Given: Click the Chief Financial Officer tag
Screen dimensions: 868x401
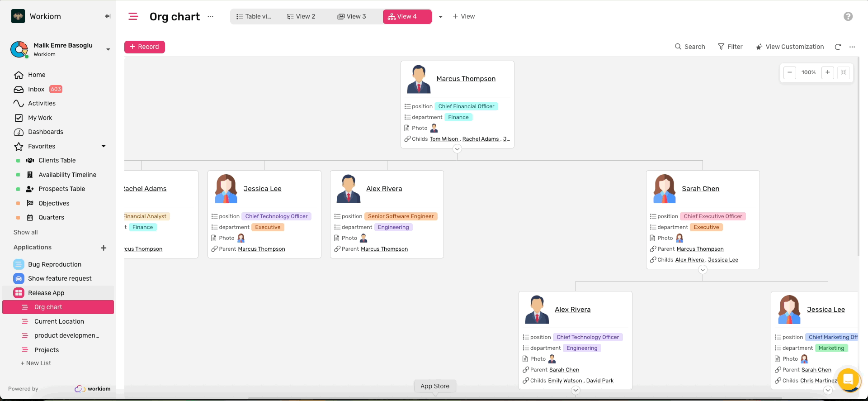Looking at the screenshot, I should pos(466,106).
